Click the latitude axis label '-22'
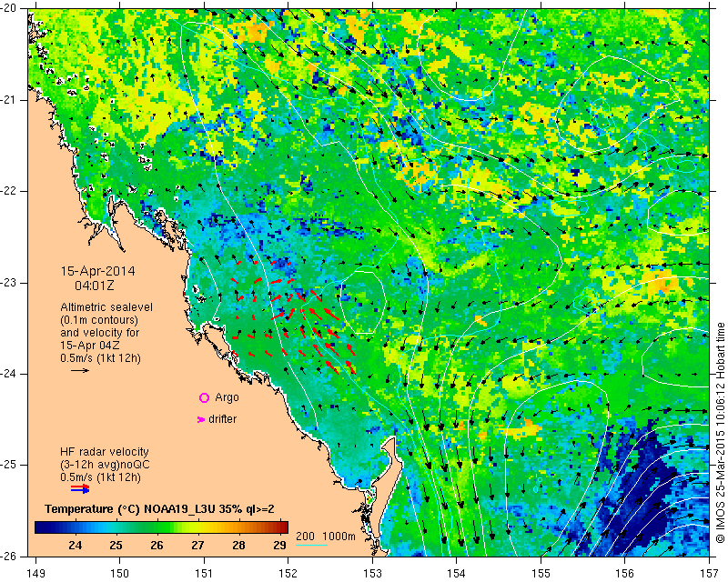This screenshot has width=728, height=582. 10,191
